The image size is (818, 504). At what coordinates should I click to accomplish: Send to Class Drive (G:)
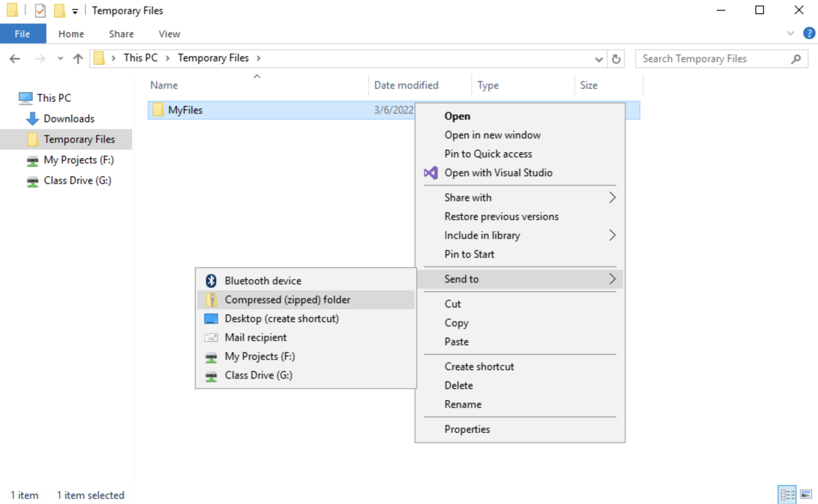tap(258, 375)
